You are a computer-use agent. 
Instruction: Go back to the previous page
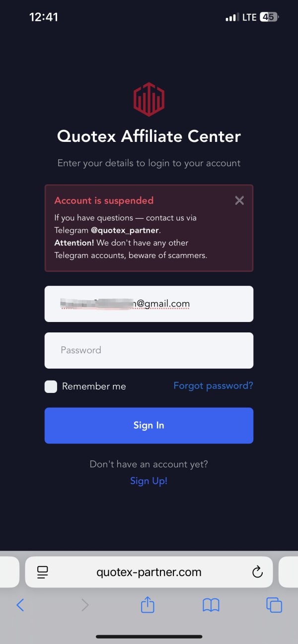(x=20, y=605)
